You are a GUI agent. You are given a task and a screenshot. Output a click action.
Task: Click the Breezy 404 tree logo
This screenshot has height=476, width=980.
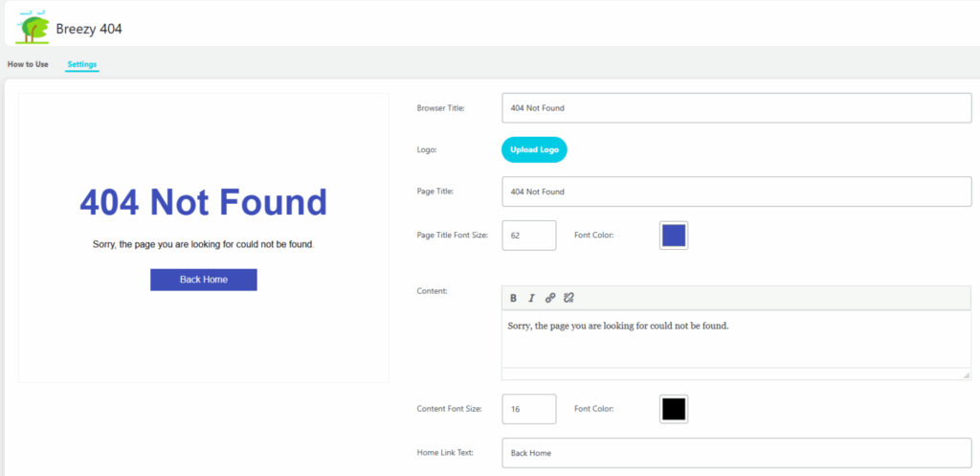[x=33, y=29]
